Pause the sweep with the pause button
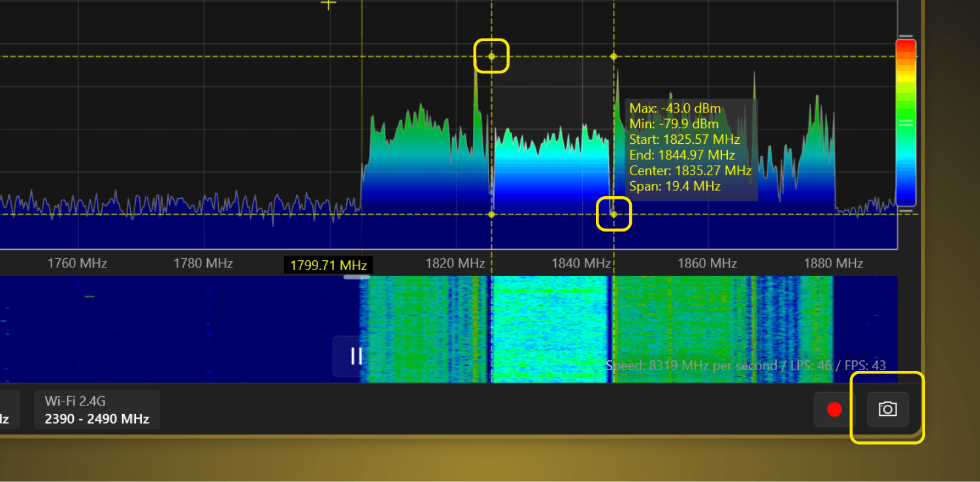Viewport: 980px width, 482px height. [356, 356]
